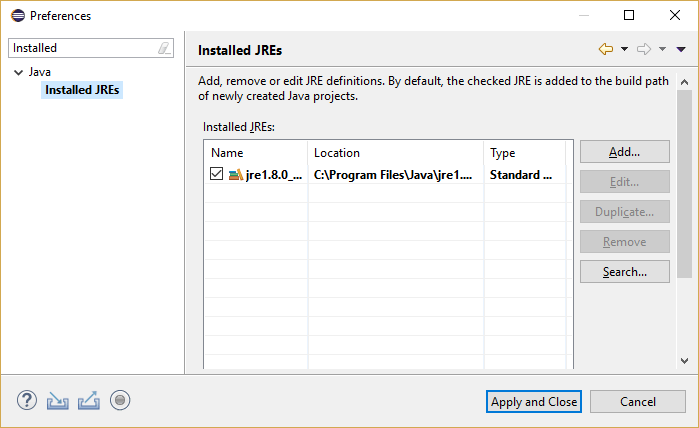Screen dimensions: 699x428
Task: Click the Oomph preference recorder icon
Action: (x=120, y=400)
